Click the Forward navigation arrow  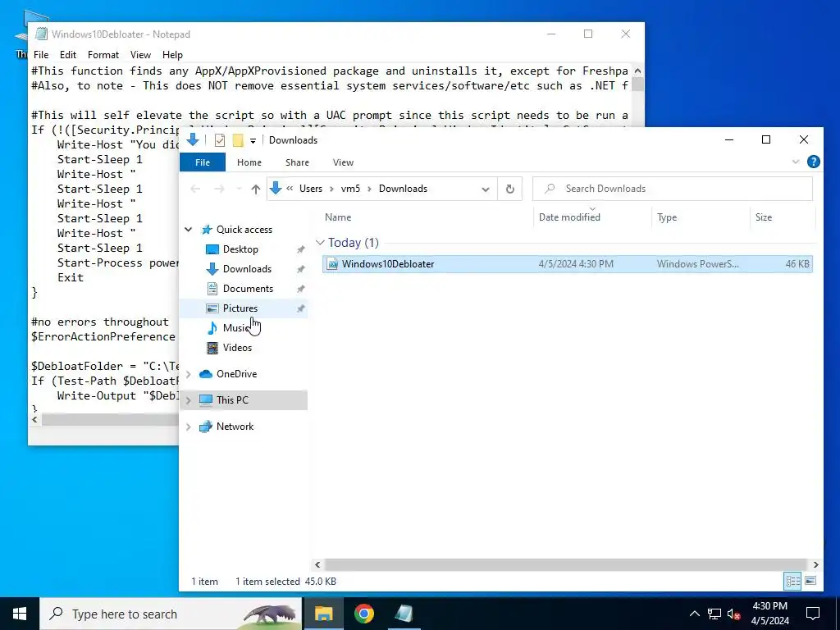click(219, 189)
